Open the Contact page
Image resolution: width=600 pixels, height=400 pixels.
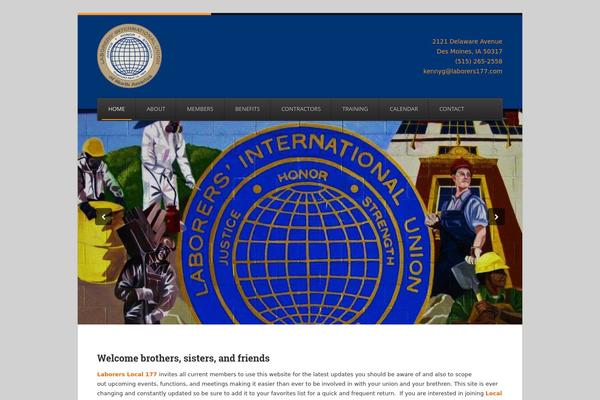pyautogui.click(x=452, y=109)
